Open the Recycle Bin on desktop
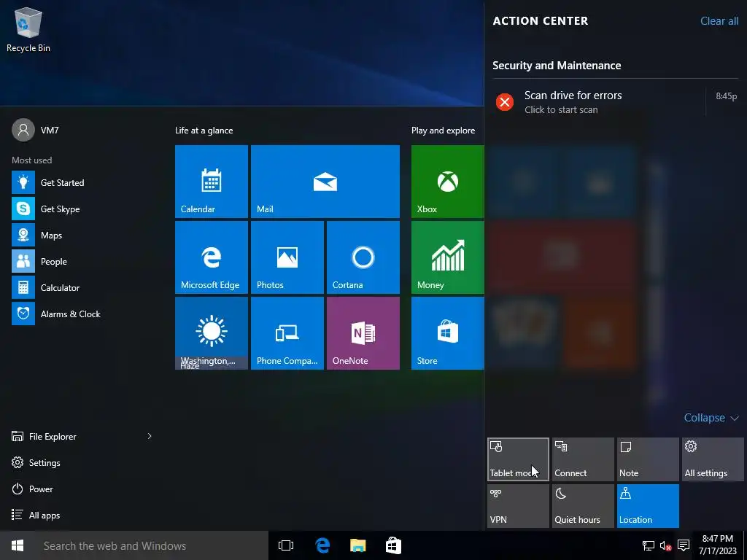 [x=28, y=29]
